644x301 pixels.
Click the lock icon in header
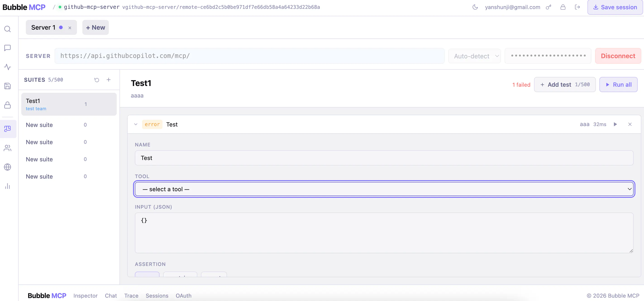(x=563, y=7)
